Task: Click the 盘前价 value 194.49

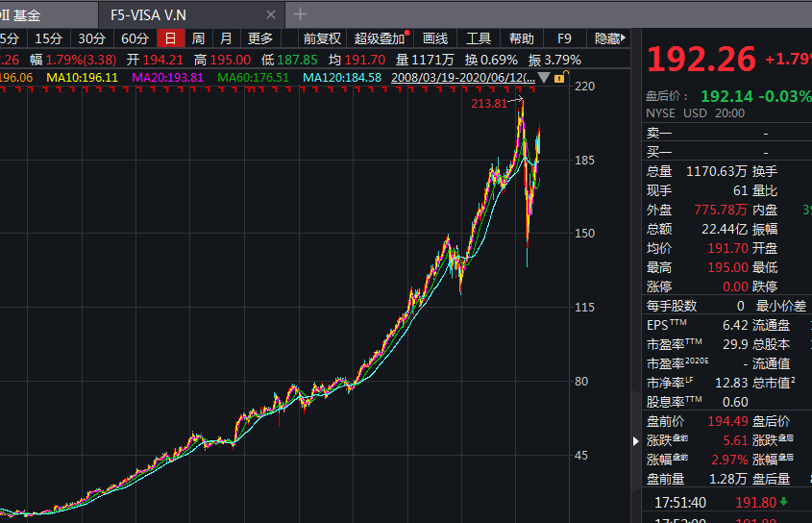Action: tap(727, 421)
